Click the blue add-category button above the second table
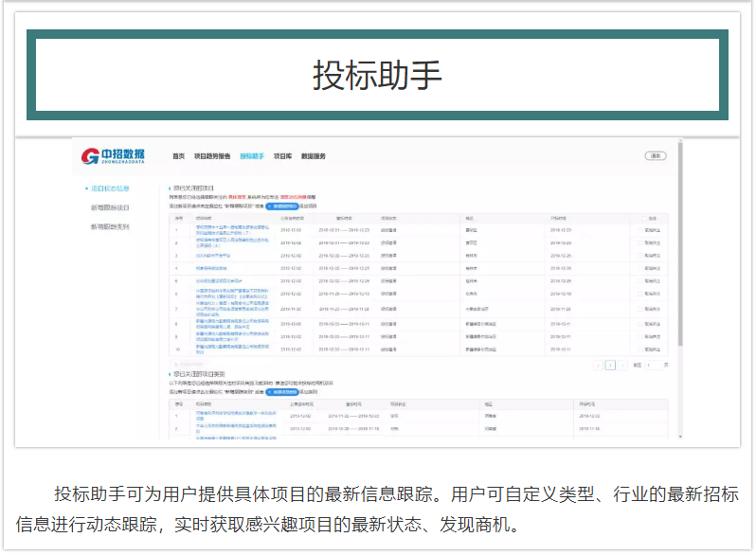Screen dimensions: 756x555 point(281,391)
